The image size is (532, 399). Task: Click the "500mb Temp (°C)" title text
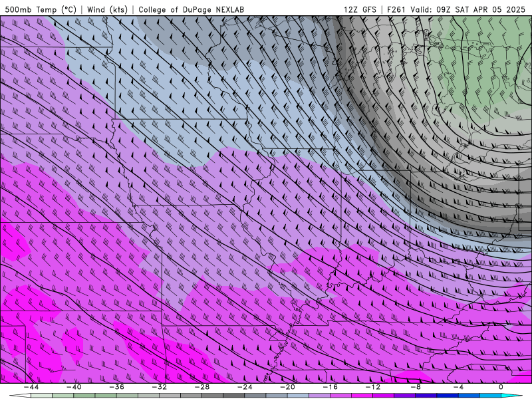pos(41,9)
